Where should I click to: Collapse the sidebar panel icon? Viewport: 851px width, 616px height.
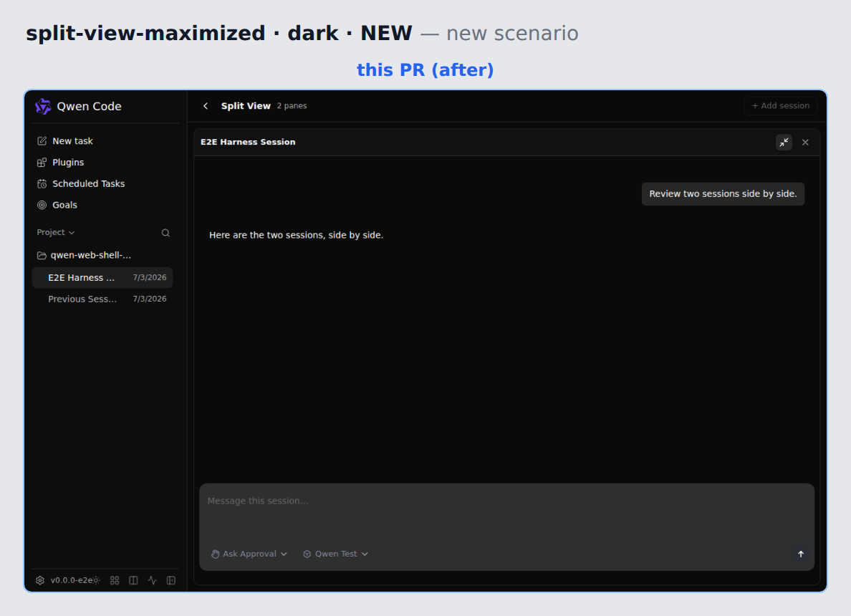tap(171, 581)
